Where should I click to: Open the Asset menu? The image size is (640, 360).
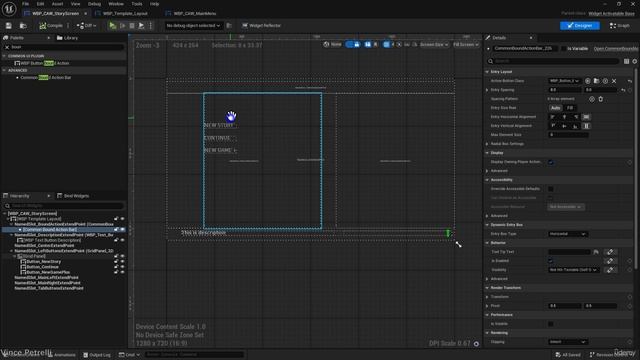57,4
